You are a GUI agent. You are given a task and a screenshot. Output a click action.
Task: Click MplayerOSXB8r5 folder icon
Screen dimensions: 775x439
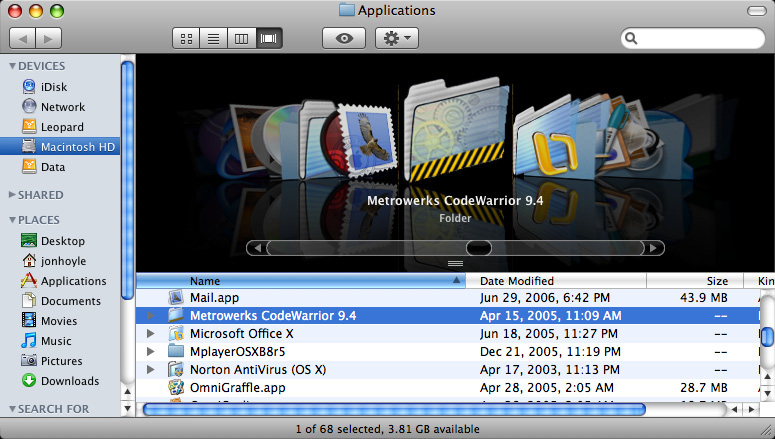(x=176, y=351)
